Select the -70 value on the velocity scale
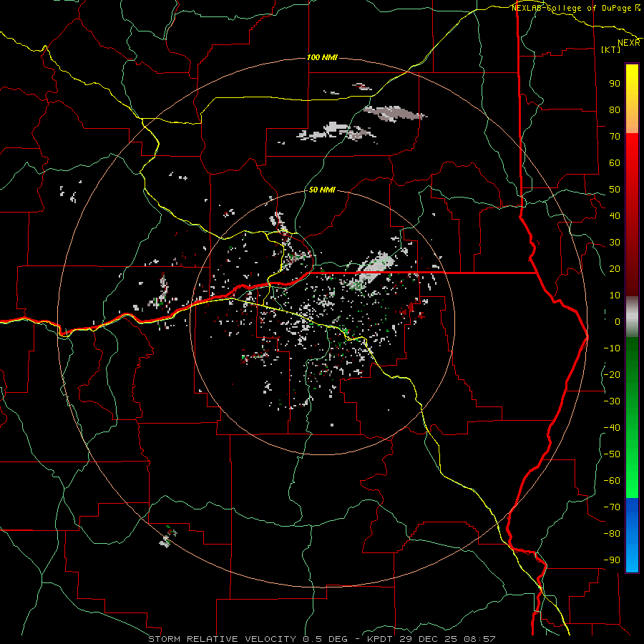The width and height of the screenshot is (644, 644). (x=612, y=507)
